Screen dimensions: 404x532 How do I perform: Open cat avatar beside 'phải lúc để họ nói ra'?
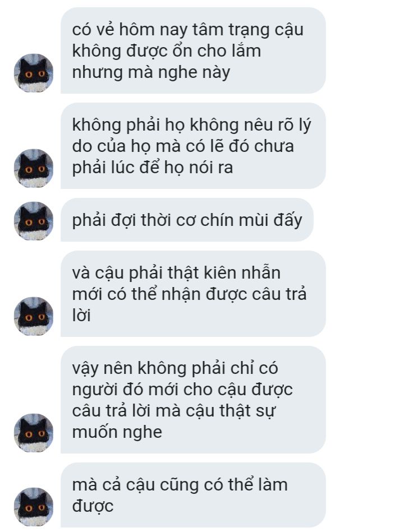(x=34, y=169)
